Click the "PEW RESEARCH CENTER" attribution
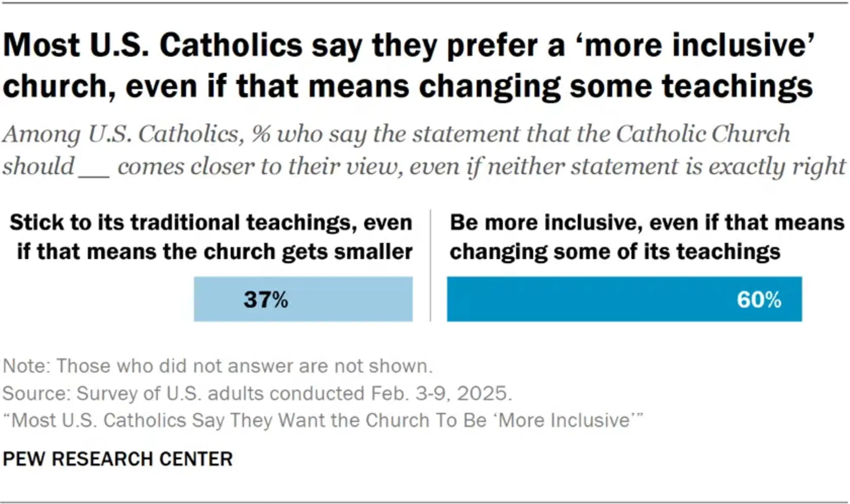 118,459
